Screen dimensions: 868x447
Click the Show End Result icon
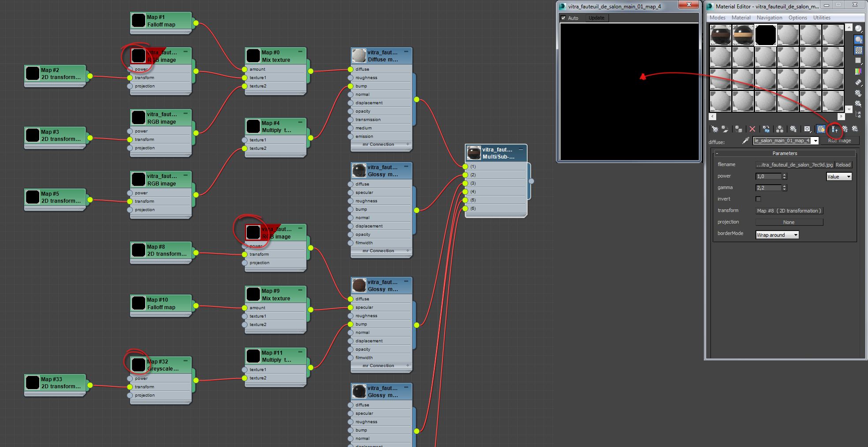point(834,129)
